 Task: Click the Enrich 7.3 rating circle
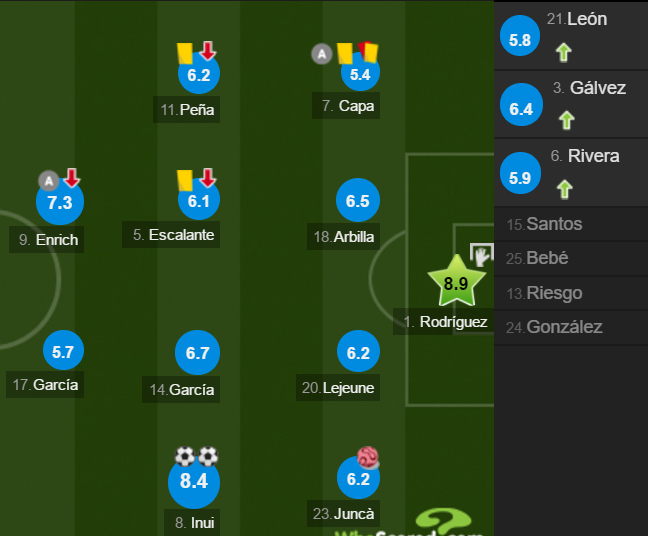[60, 203]
